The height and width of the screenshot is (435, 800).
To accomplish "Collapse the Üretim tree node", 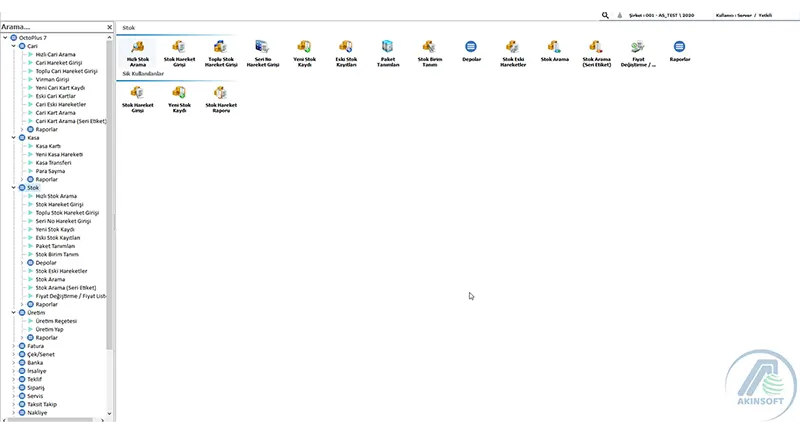I will click(x=13, y=312).
